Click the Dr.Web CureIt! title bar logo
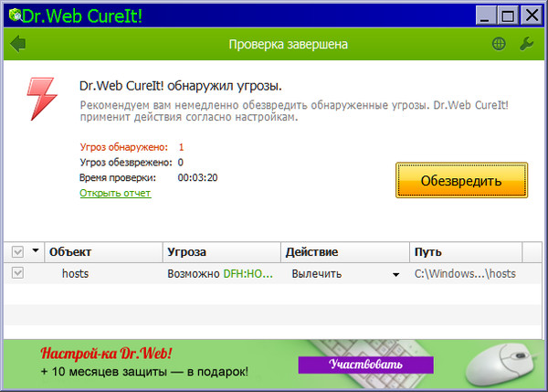 (15, 15)
